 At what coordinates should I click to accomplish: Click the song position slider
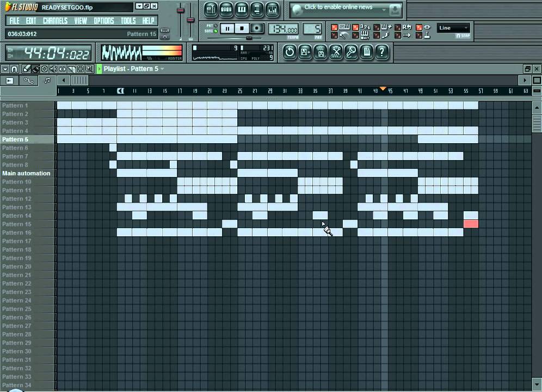click(249, 38)
